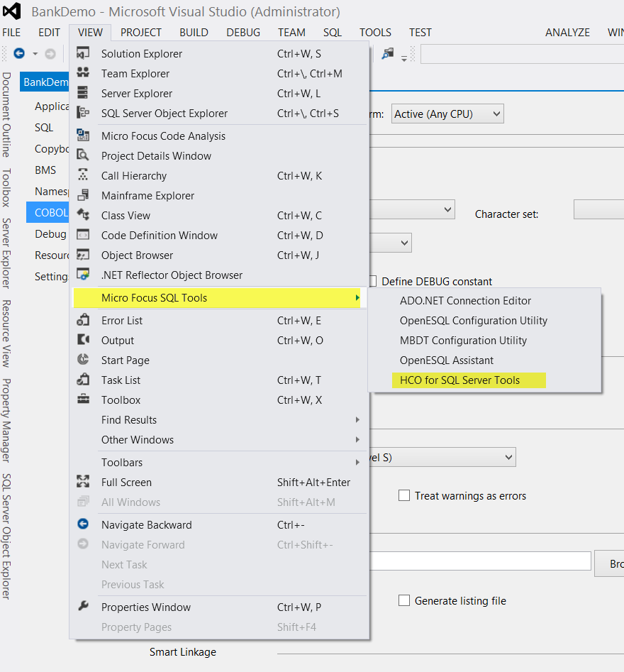624x672 pixels.
Task: Click the Error List icon
Action: 83,321
